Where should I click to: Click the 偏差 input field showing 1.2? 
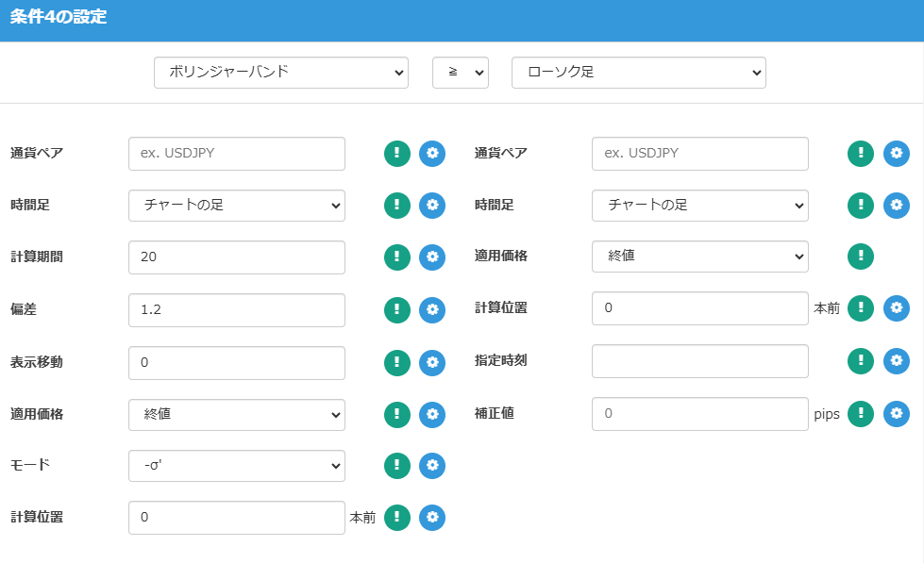coord(236,309)
